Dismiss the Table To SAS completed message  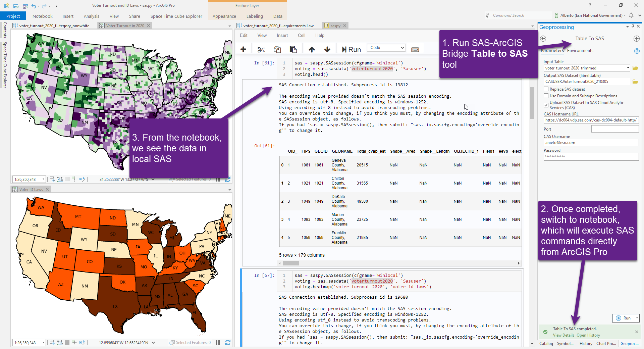(637, 332)
